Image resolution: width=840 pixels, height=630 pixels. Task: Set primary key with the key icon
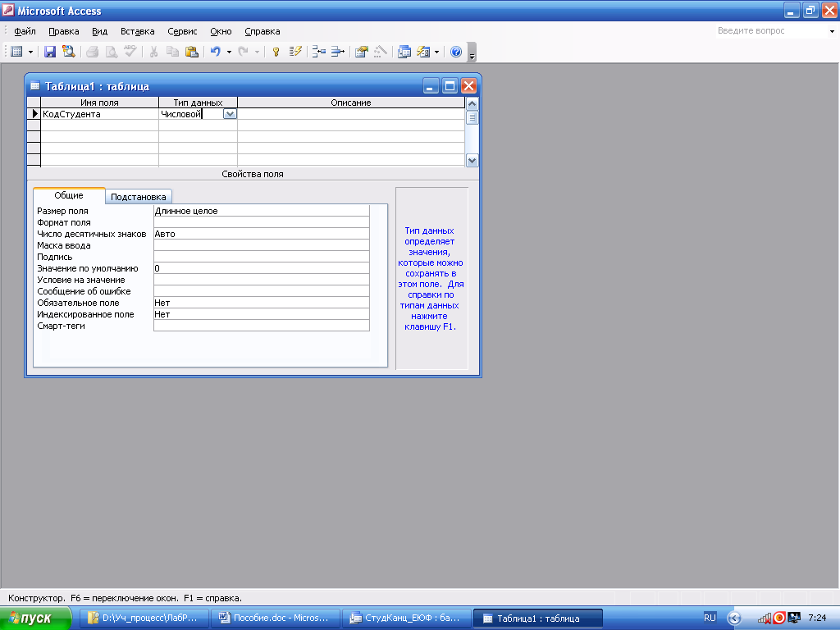point(276,52)
